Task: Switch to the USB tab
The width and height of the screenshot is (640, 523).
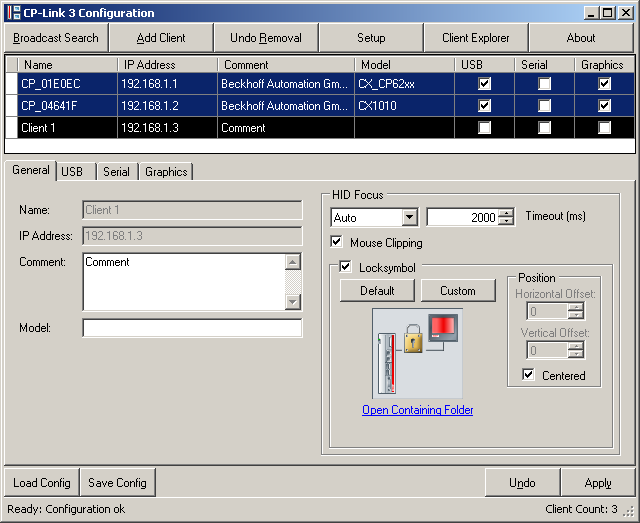Action: pos(76,172)
